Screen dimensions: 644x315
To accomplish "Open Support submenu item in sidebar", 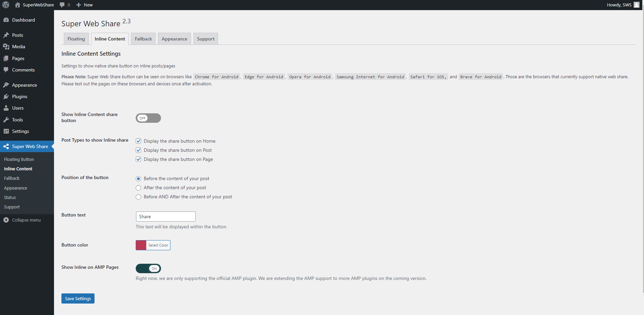I will click(x=12, y=207).
